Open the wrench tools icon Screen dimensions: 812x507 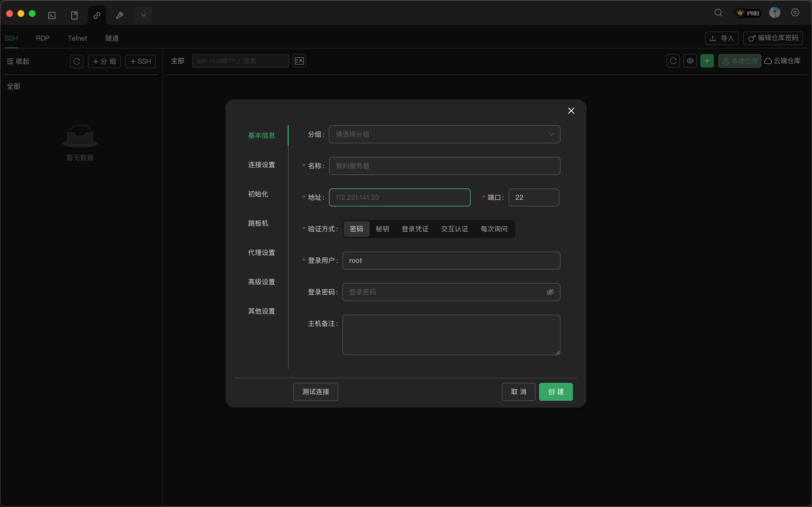point(120,15)
